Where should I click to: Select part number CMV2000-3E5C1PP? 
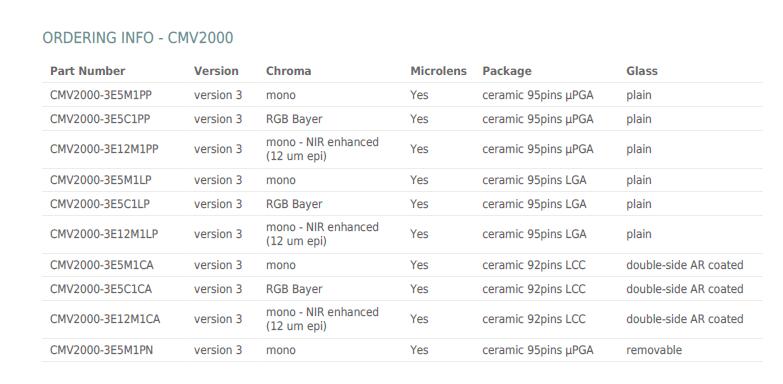pos(100,119)
